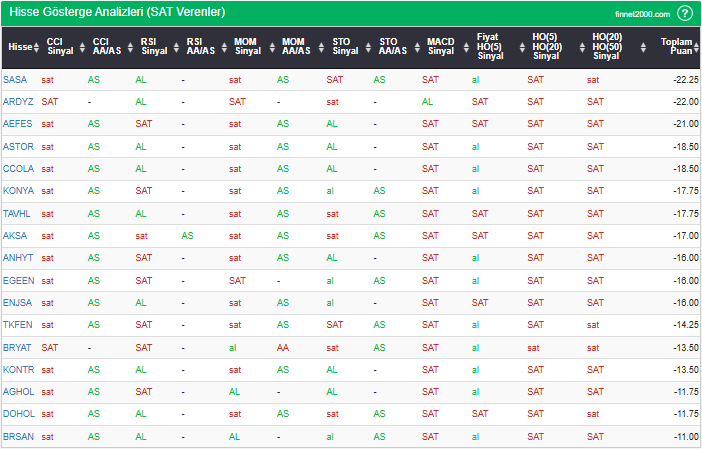Select SASA total score -22.25

[685, 80]
